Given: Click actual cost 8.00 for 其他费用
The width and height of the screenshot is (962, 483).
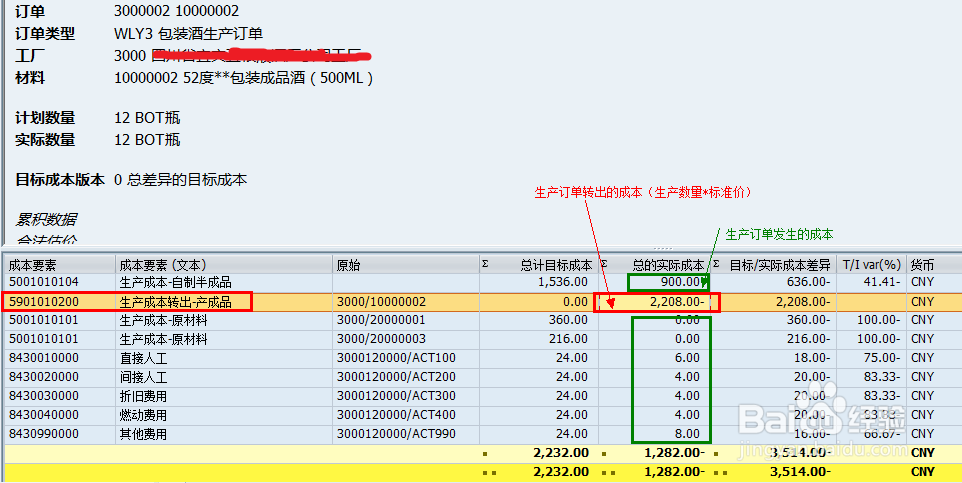Looking at the screenshot, I should (687, 434).
